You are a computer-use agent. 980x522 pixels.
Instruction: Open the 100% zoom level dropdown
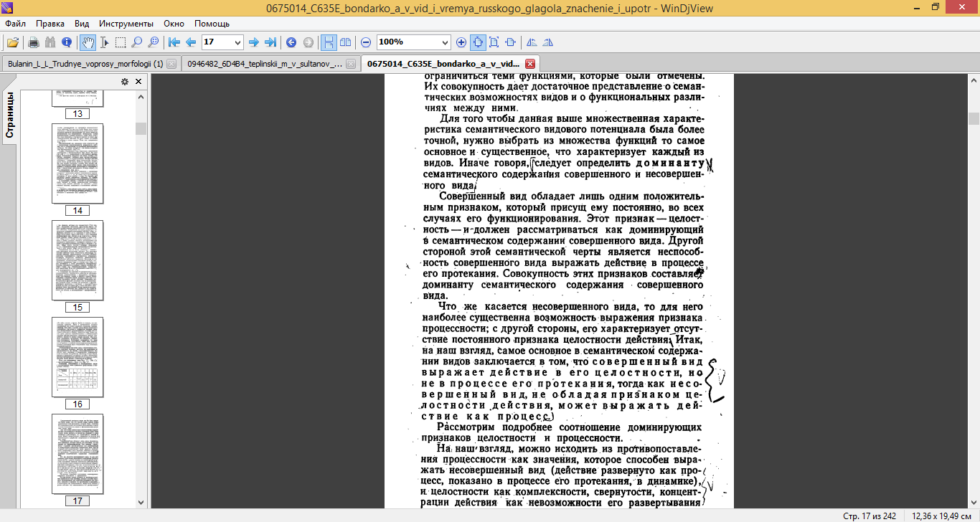tap(445, 42)
